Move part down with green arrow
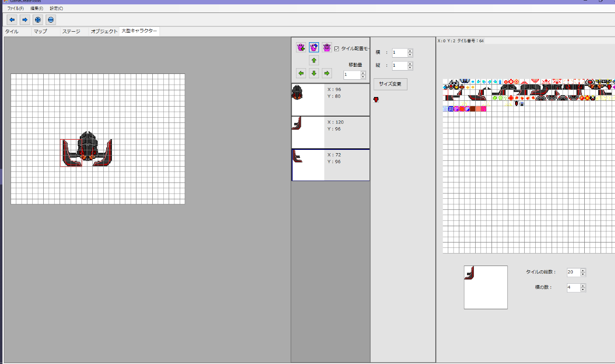615x364 pixels. (314, 73)
